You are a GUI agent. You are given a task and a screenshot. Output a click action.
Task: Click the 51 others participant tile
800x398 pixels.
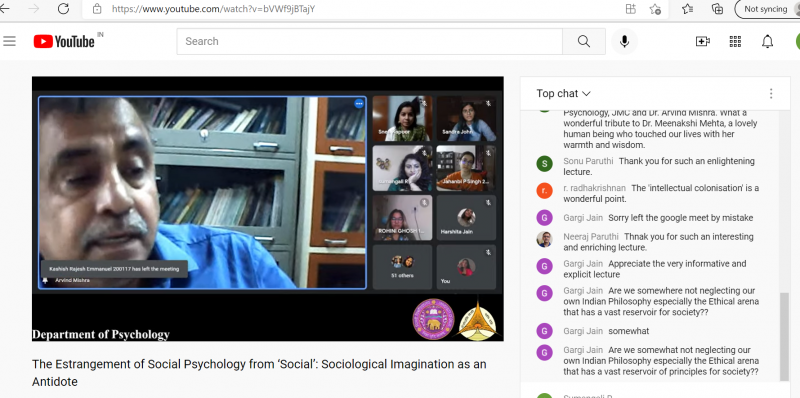click(403, 267)
